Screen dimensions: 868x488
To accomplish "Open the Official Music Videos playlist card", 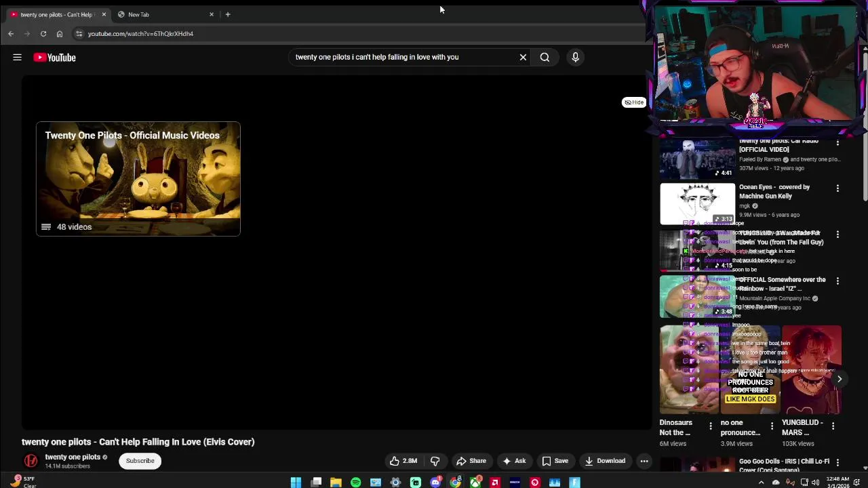I will click(x=138, y=179).
